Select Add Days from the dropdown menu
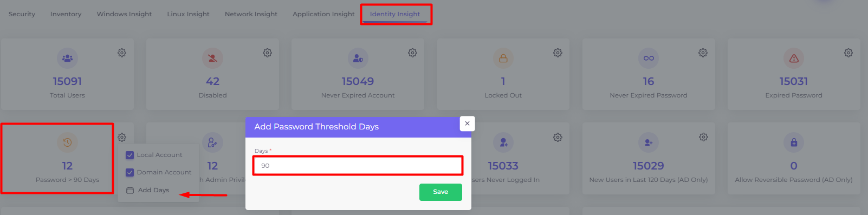The width and height of the screenshot is (868, 215). tap(148, 190)
